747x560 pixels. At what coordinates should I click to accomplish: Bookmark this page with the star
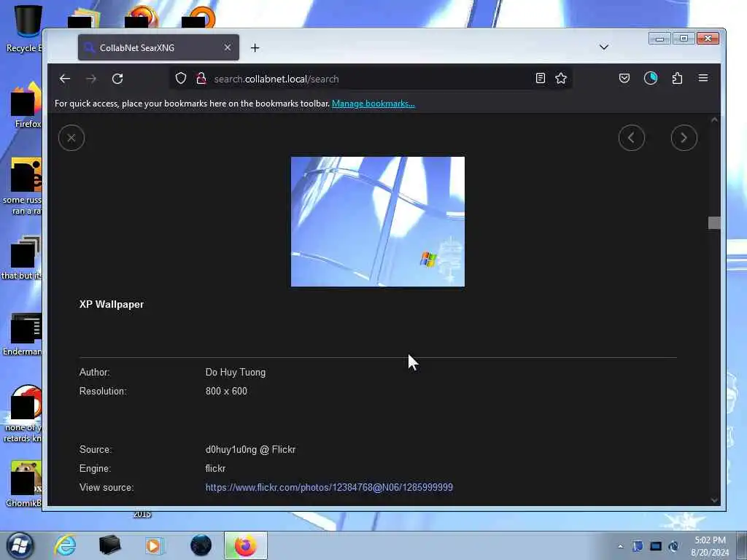point(561,78)
